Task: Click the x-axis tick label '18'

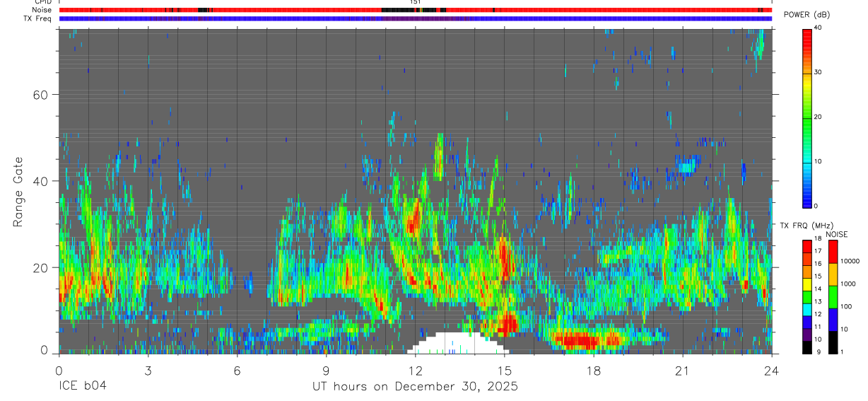Action: pos(594,371)
